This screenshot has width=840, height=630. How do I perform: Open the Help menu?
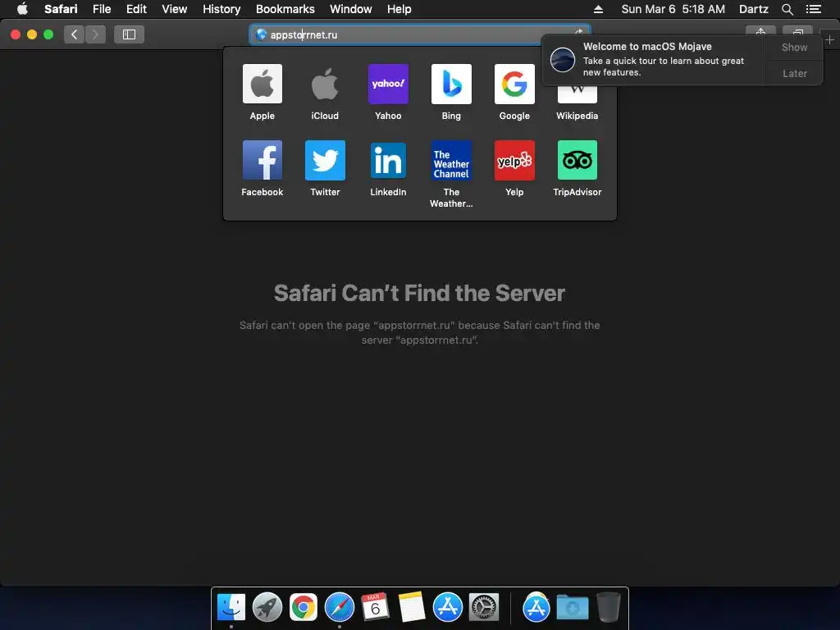tap(399, 9)
